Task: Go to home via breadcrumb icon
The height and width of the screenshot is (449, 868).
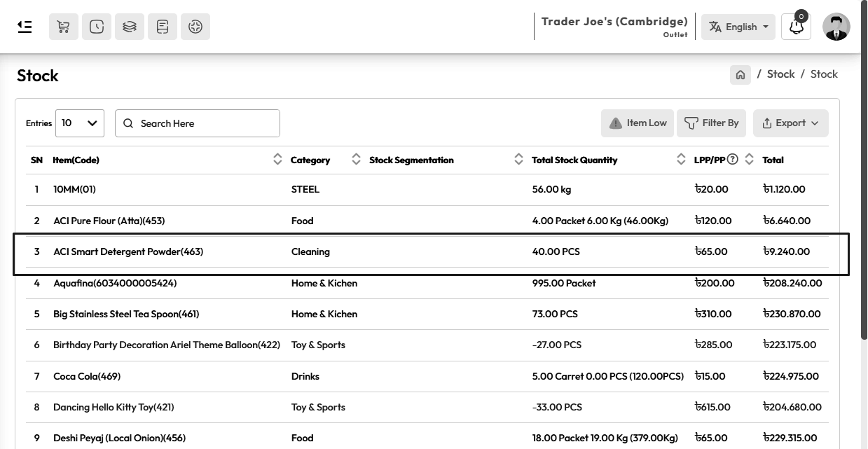Action: 740,74
